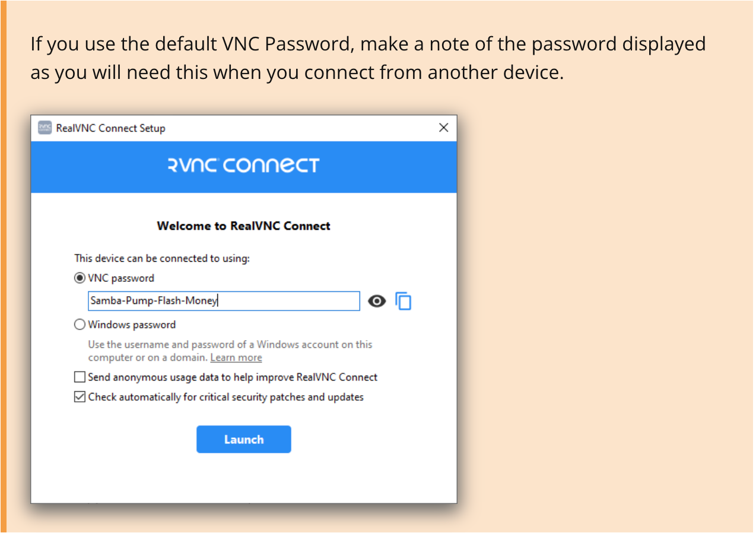Click the Windows account description text

230,351
